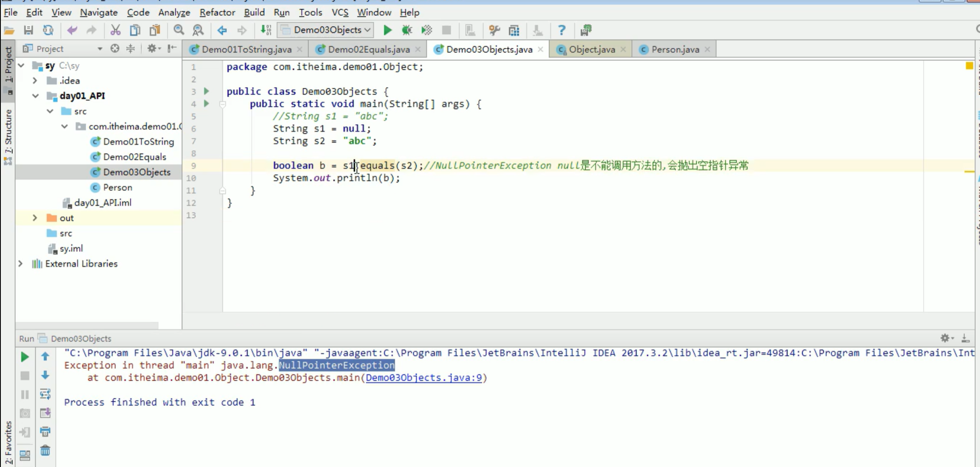Click the Save All floppy icon
The image size is (980, 467).
[x=28, y=30]
